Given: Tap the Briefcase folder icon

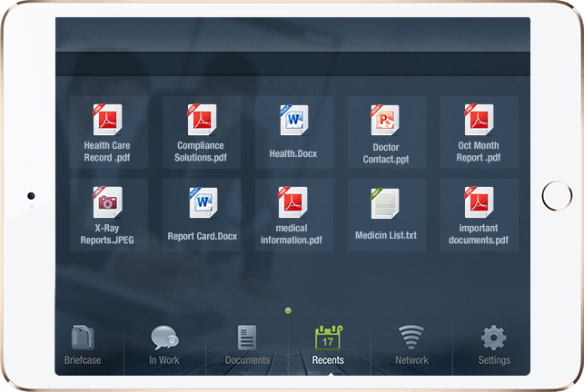Looking at the screenshot, I should pos(83,338).
